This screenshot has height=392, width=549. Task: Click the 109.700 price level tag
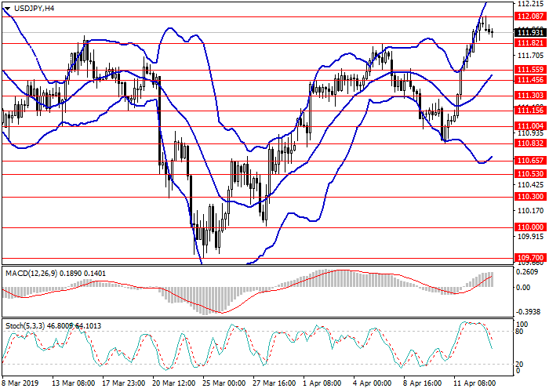530,257
